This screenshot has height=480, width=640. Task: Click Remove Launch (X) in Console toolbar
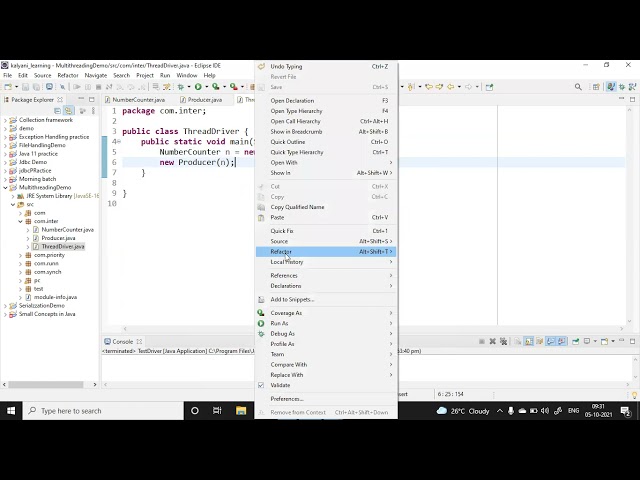(x=493, y=341)
